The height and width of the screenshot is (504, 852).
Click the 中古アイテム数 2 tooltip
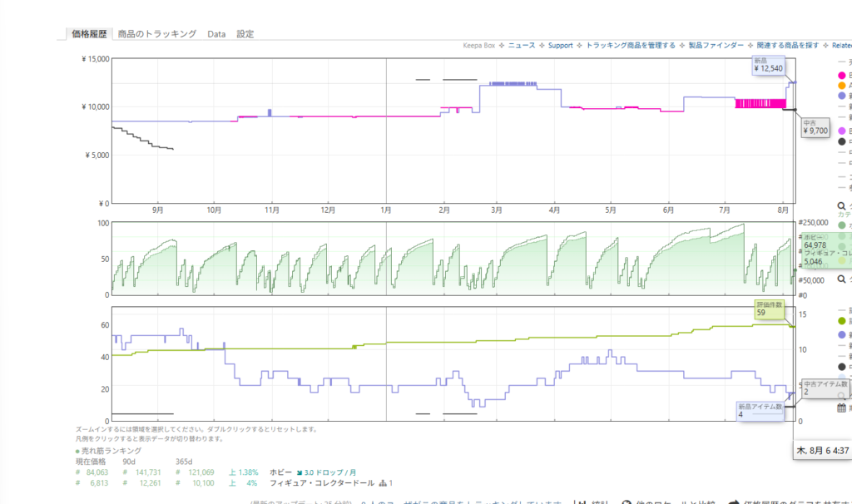pyautogui.click(x=825, y=388)
